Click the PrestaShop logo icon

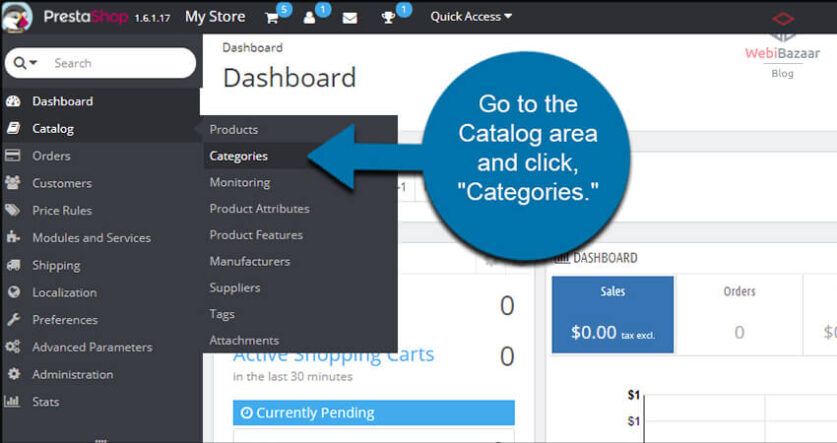pyautogui.click(x=21, y=17)
